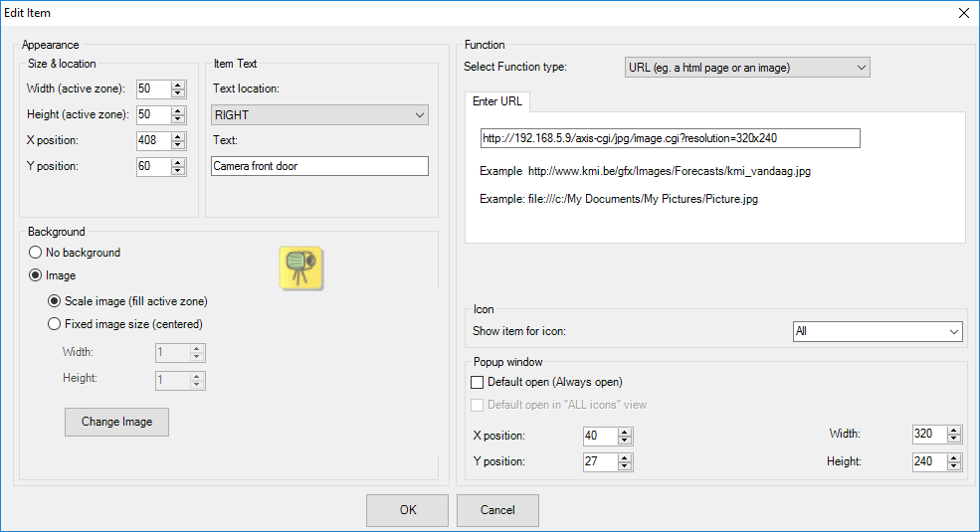The image size is (980, 532).
Task: Select the No background option
Action: [x=36, y=253]
